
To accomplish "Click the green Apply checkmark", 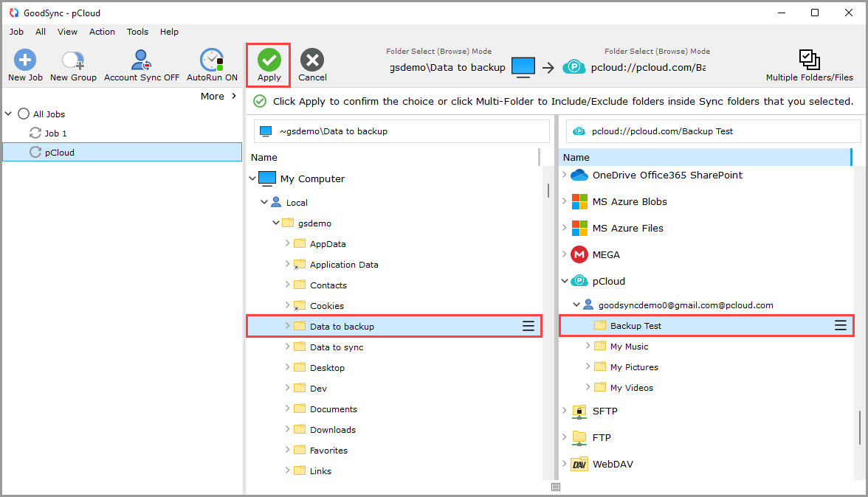I will click(x=269, y=60).
